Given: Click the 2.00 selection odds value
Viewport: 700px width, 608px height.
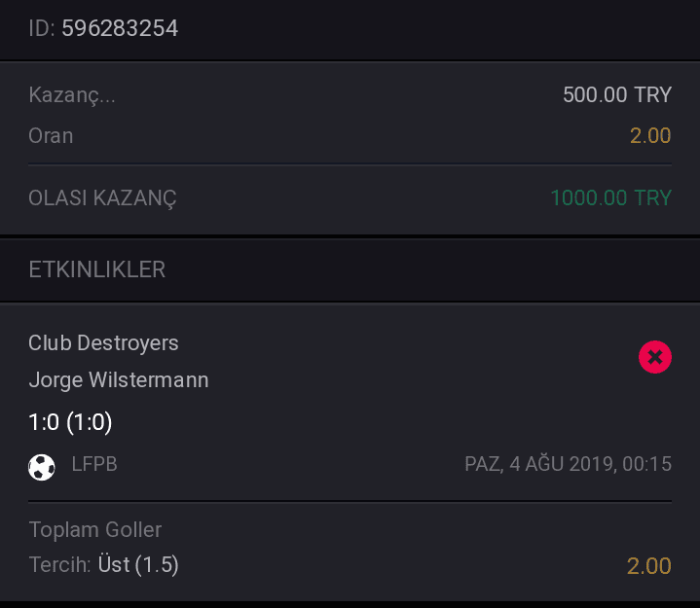Looking at the screenshot, I should [x=649, y=566].
